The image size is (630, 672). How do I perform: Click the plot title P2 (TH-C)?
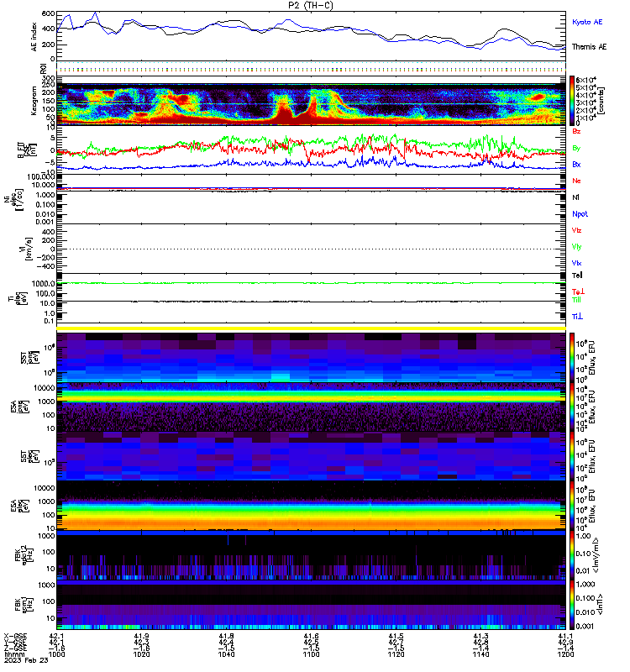[x=311, y=5]
